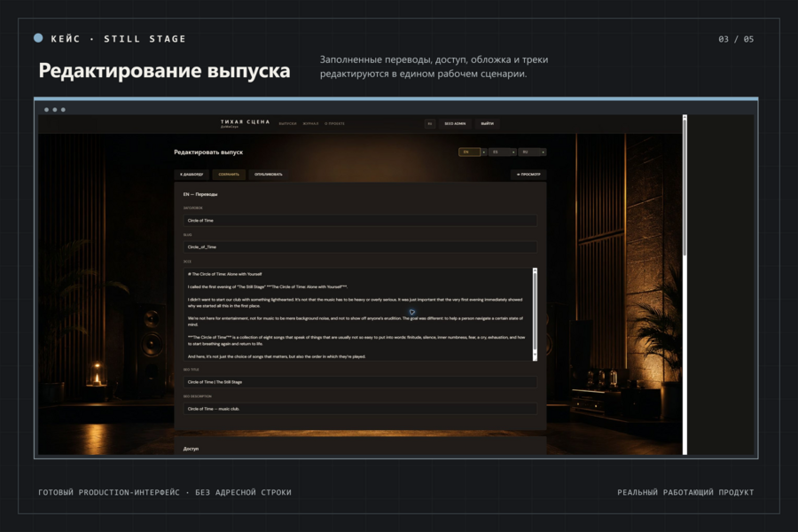The image size is (798, 532).
Task: Click the essay textarea scrollbar thumb
Action: (535, 313)
